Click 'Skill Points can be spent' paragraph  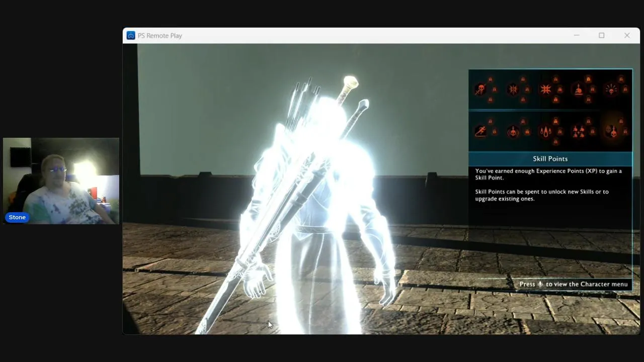(542, 195)
